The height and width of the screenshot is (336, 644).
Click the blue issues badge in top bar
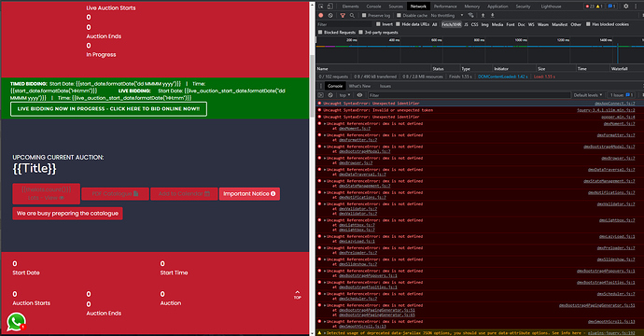coord(612,7)
